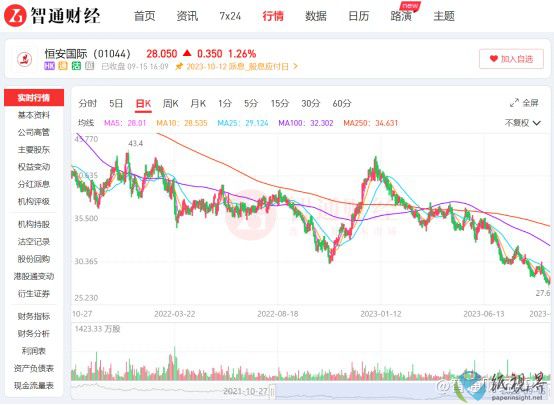554x405 pixels.
Task: Switch to the 周K chart tab
Action: pos(170,104)
